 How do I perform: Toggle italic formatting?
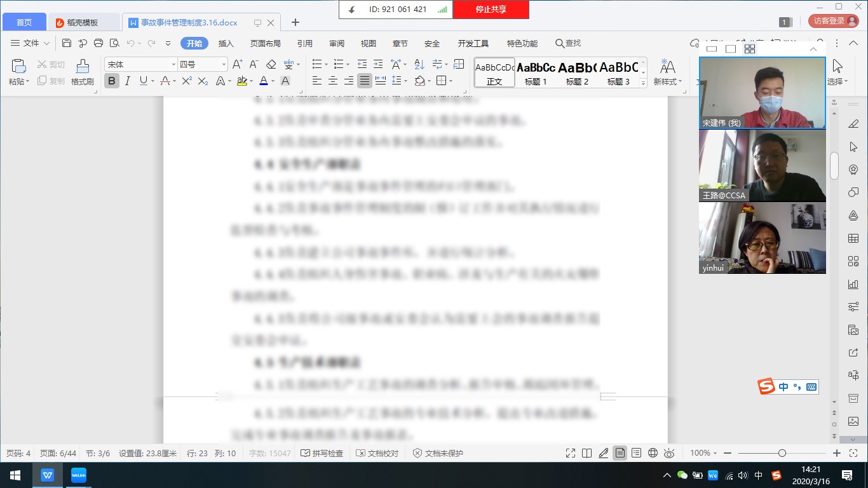coord(127,81)
